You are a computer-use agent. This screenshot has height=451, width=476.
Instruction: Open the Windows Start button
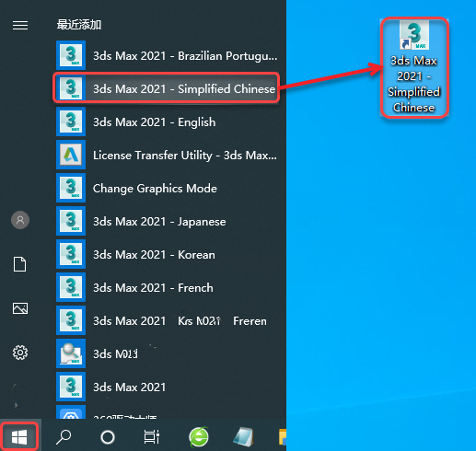click(19, 436)
